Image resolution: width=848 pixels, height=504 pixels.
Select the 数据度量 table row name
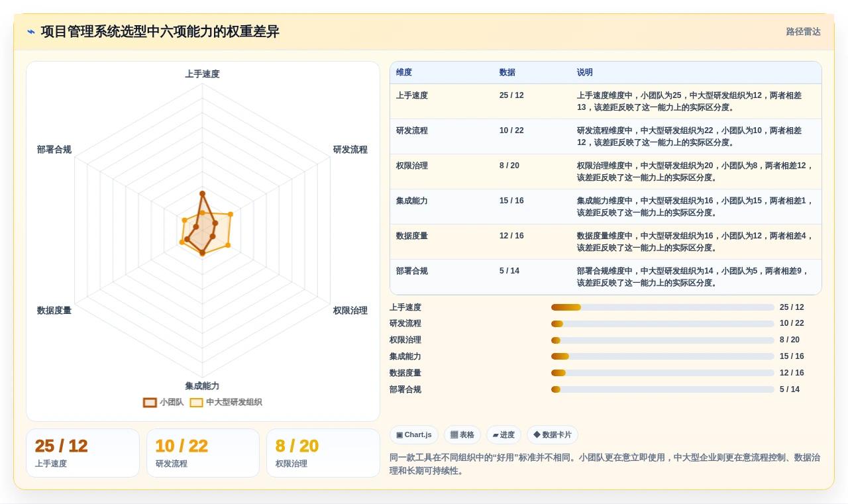click(412, 236)
